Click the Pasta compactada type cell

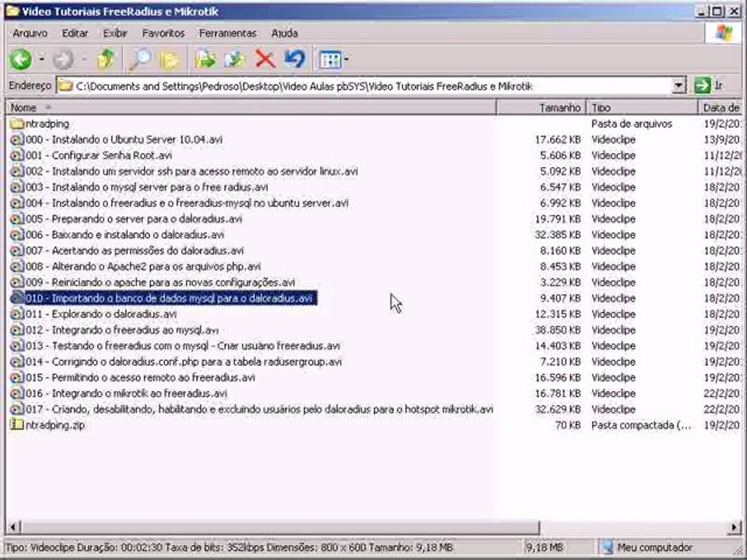click(641, 425)
